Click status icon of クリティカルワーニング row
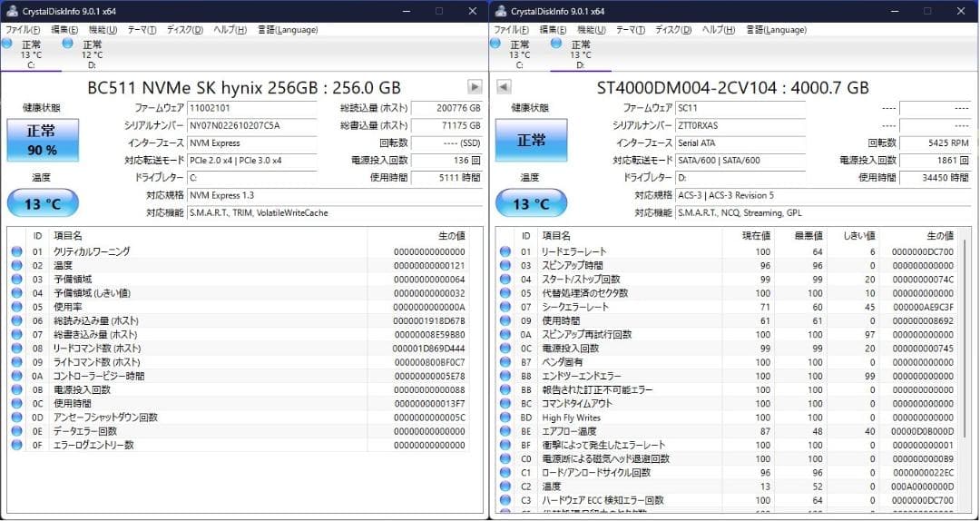 point(16,251)
